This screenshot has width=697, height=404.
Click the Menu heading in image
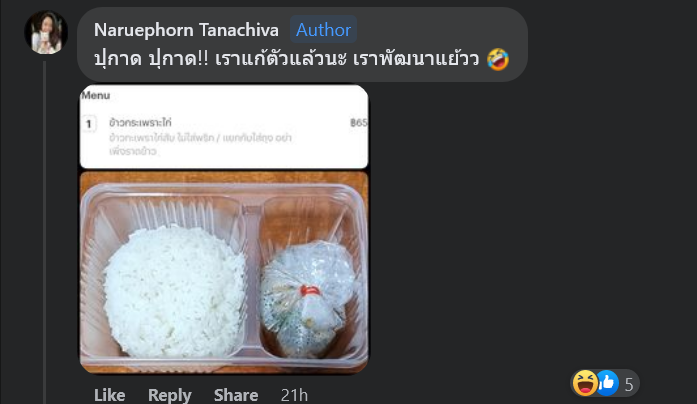(96, 95)
